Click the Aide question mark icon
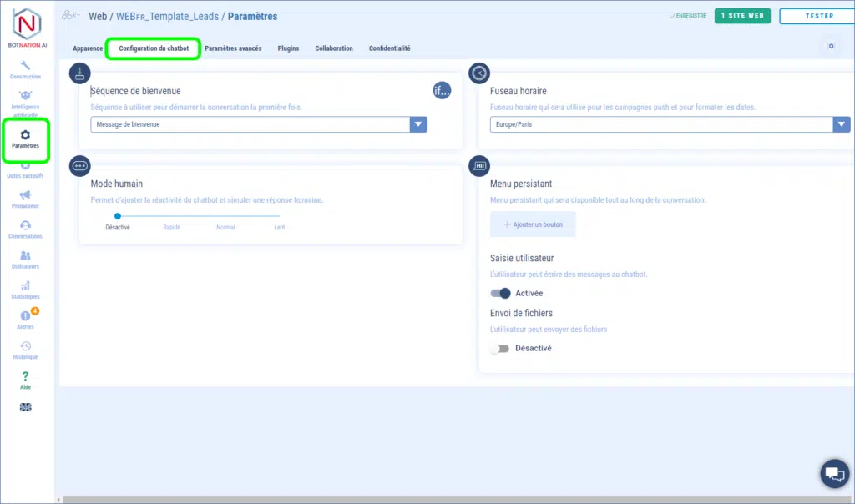855x504 pixels. click(25, 380)
